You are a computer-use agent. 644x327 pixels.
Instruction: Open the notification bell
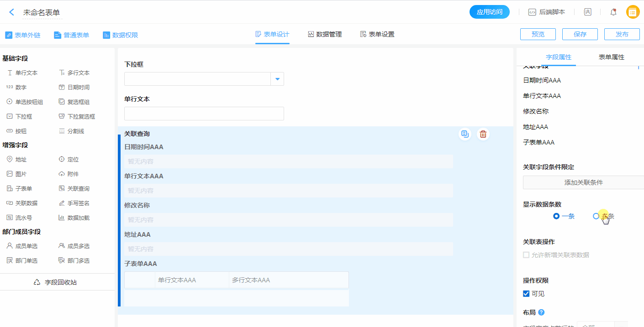(x=613, y=12)
